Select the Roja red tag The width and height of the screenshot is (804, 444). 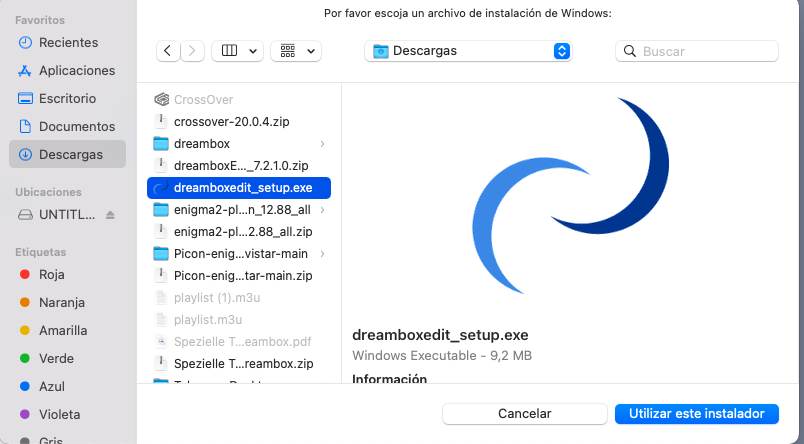pyautogui.click(x=52, y=275)
